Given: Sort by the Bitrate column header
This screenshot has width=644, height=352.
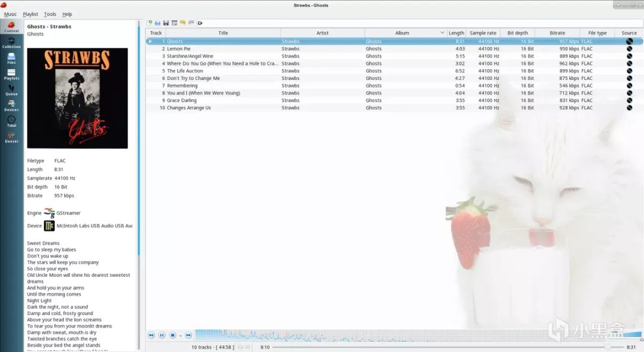Looking at the screenshot, I should tap(558, 33).
